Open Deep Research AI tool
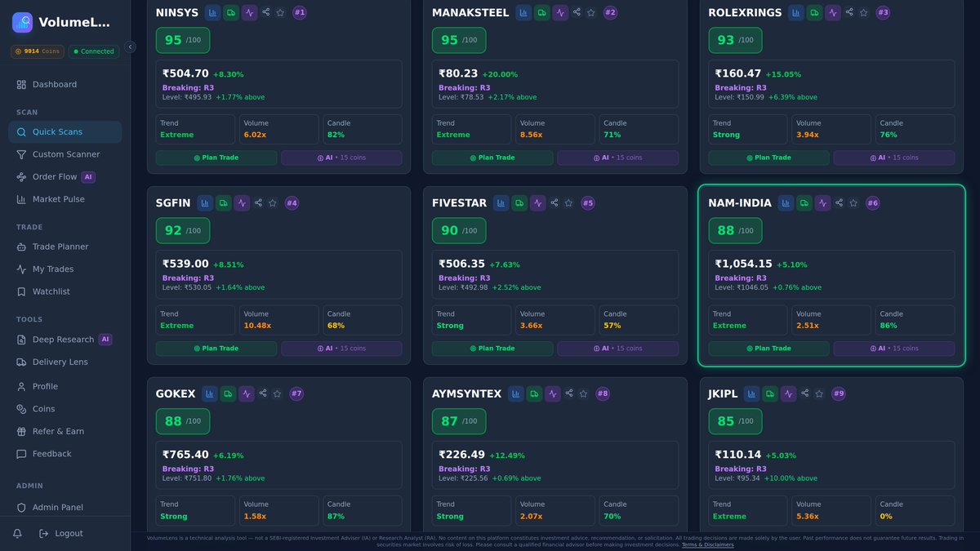Screen dimensions: 980x551 pos(65,340)
